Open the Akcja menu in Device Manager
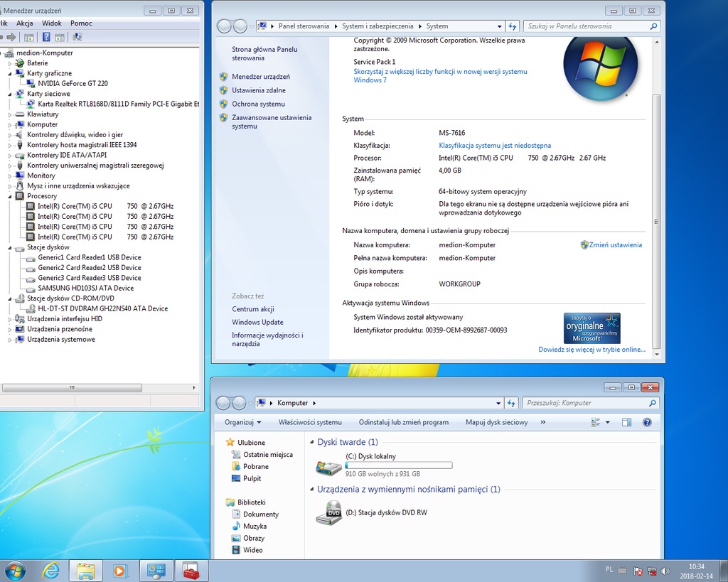728x582 pixels. pos(25,23)
